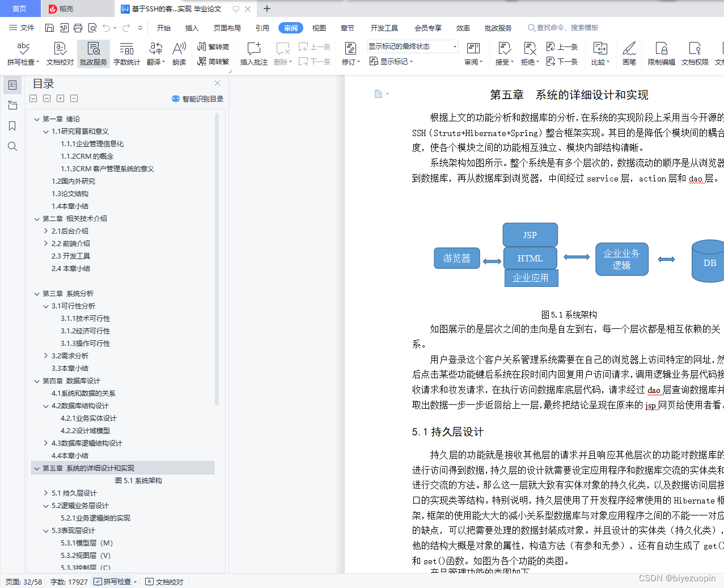724x588 pixels.
Task: Open the 视图 ribbon tab
Action: (319, 28)
